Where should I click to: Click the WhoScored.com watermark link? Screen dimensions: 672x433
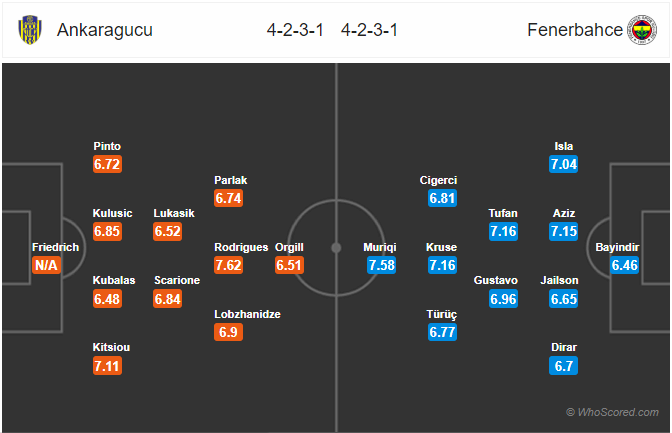pos(612,412)
